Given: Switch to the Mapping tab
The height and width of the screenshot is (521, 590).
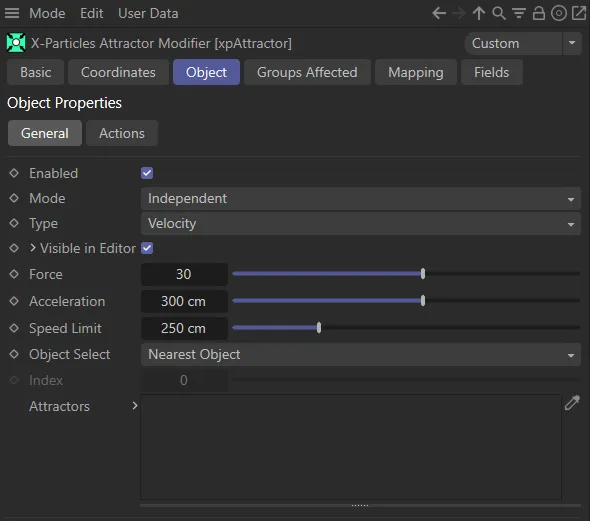Looking at the screenshot, I should tap(416, 72).
